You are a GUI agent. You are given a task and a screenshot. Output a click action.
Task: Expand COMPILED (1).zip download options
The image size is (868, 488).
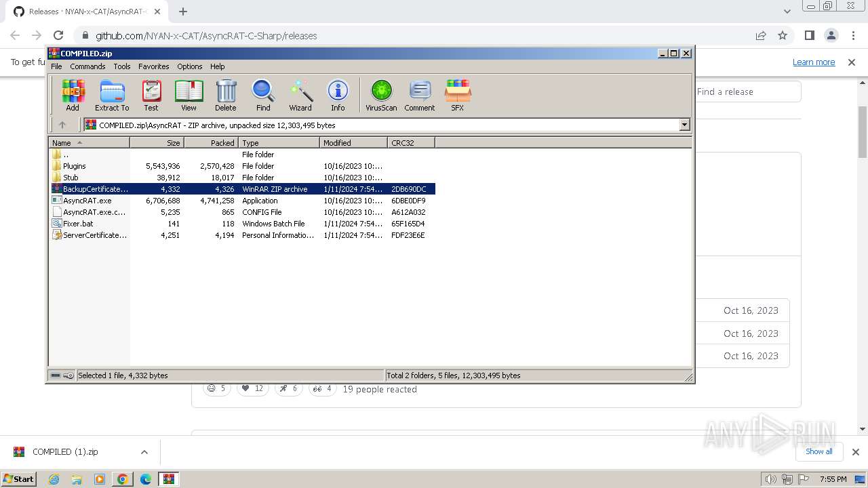[144, 452]
